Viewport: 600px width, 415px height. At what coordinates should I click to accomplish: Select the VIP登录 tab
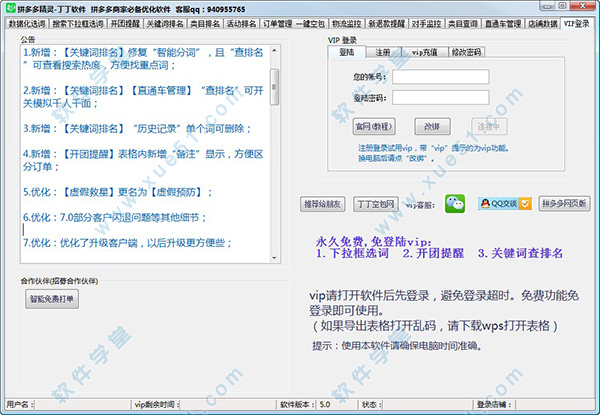[576, 24]
